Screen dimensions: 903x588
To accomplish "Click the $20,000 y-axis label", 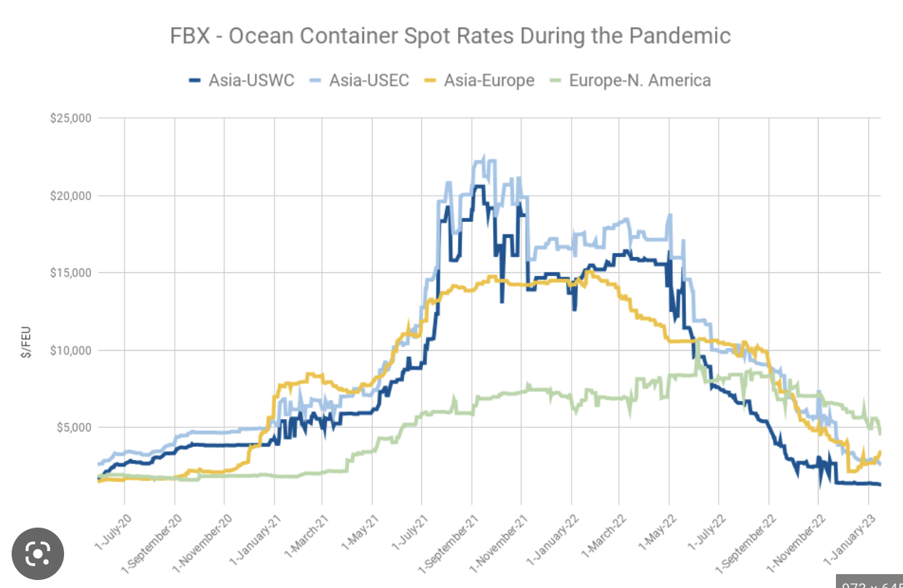I will click(71, 196).
